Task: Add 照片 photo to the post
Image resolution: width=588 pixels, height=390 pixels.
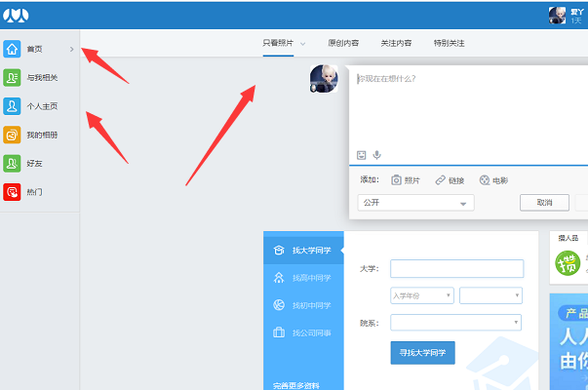Action: tap(406, 180)
